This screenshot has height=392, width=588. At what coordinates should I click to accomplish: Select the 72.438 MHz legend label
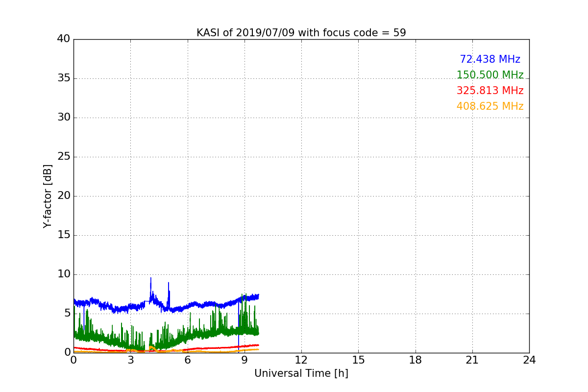click(490, 59)
